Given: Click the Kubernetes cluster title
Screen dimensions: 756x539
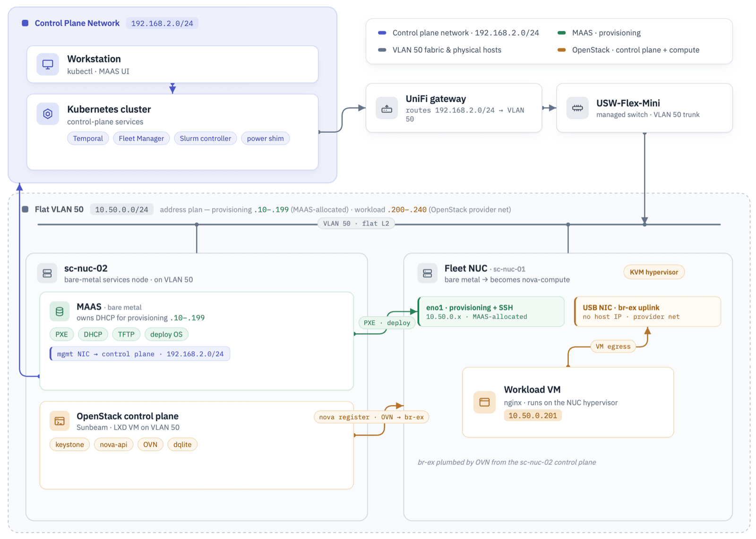Looking at the screenshot, I should [109, 109].
